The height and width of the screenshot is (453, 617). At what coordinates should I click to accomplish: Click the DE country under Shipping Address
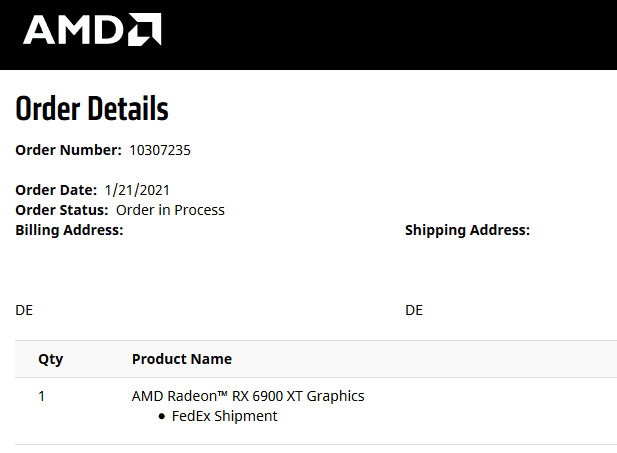(x=414, y=310)
